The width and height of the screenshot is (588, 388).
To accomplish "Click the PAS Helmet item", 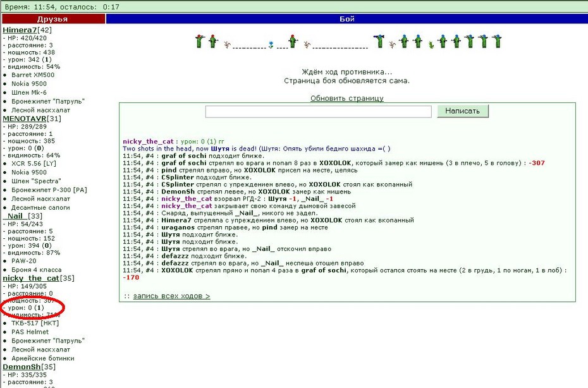I will click(30, 332).
